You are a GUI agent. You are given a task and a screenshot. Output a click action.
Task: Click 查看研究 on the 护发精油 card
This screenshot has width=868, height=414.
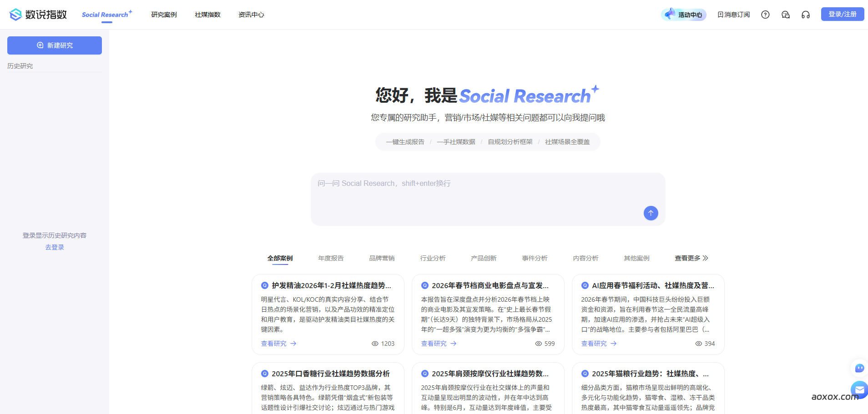click(x=278, y=344)
